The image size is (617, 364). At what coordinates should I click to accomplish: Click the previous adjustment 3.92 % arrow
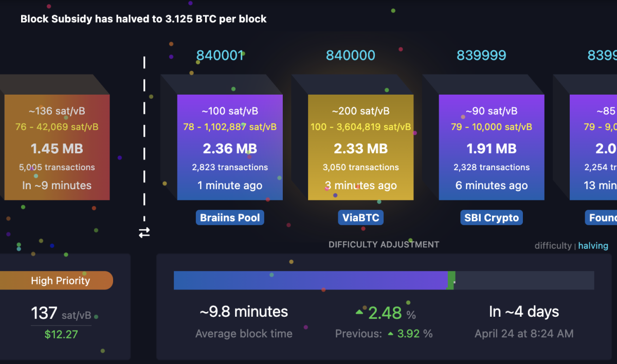[x=391, y=334]
